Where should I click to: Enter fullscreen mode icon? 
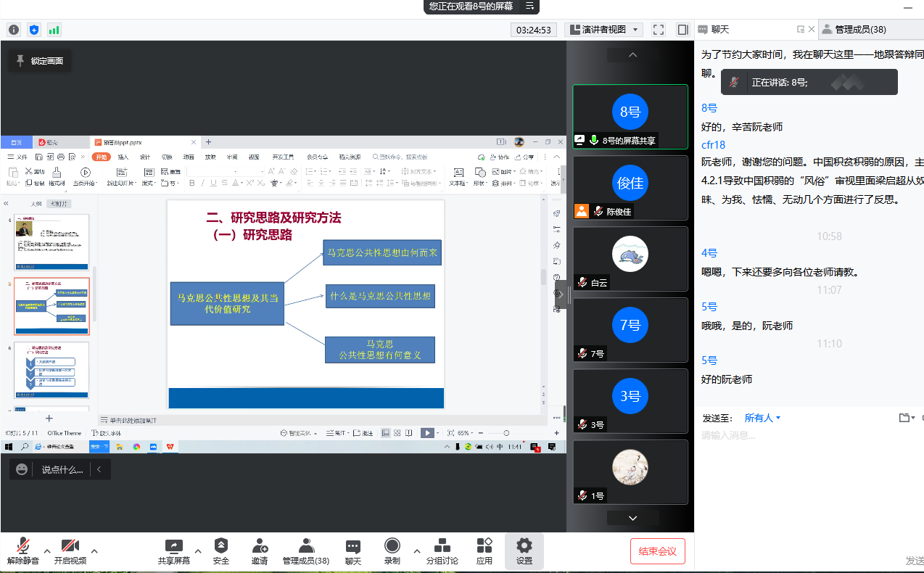coord(659,30)
